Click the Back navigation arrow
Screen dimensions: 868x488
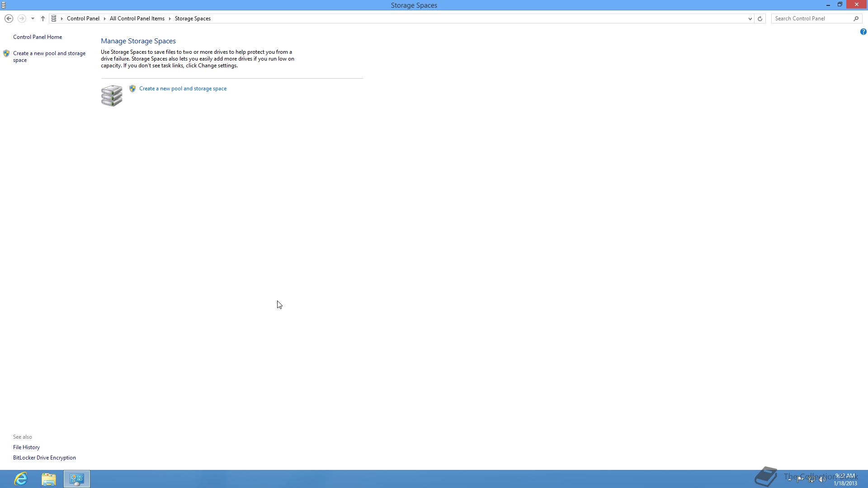[x=9, y=19]
